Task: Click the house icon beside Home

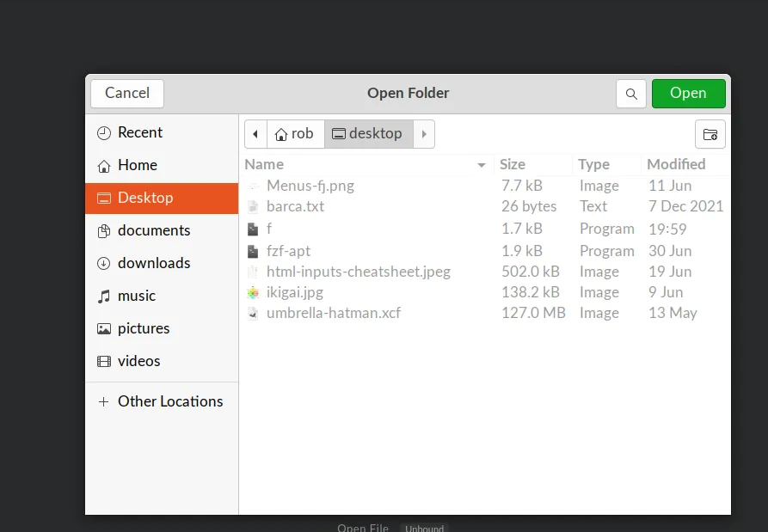Action: [x=104, y=165]
